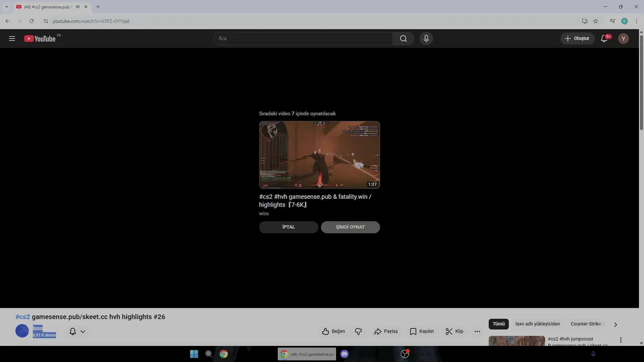
Task: Cancel autoplay with İPTAL button
Action: coord(289,227)
